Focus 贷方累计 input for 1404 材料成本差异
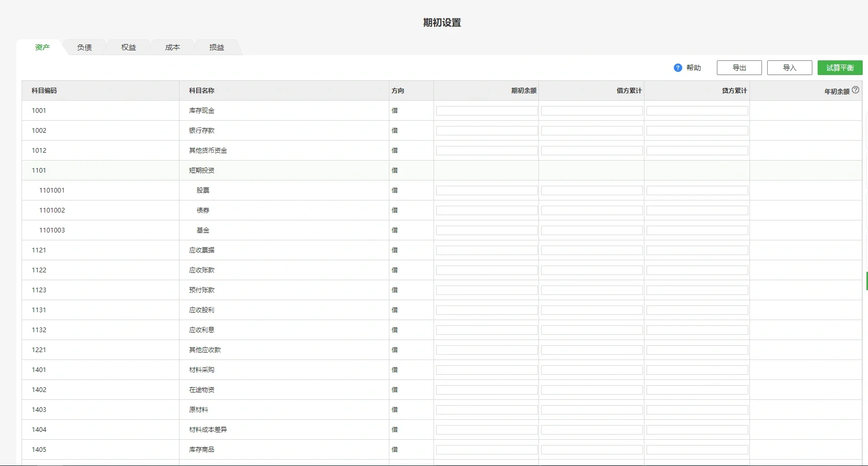The image size is (868, 466). click(x=697, y=430)
